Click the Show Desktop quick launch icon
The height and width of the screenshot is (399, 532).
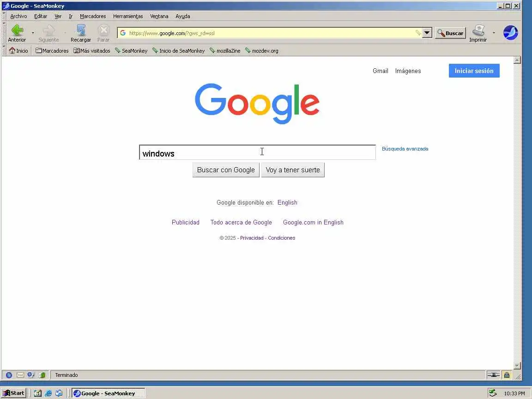click(38, 393)
